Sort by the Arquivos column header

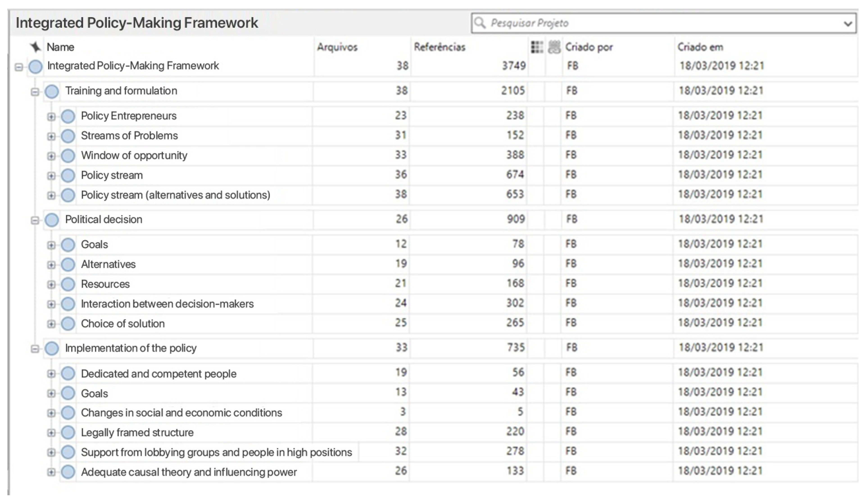(337, 47)
